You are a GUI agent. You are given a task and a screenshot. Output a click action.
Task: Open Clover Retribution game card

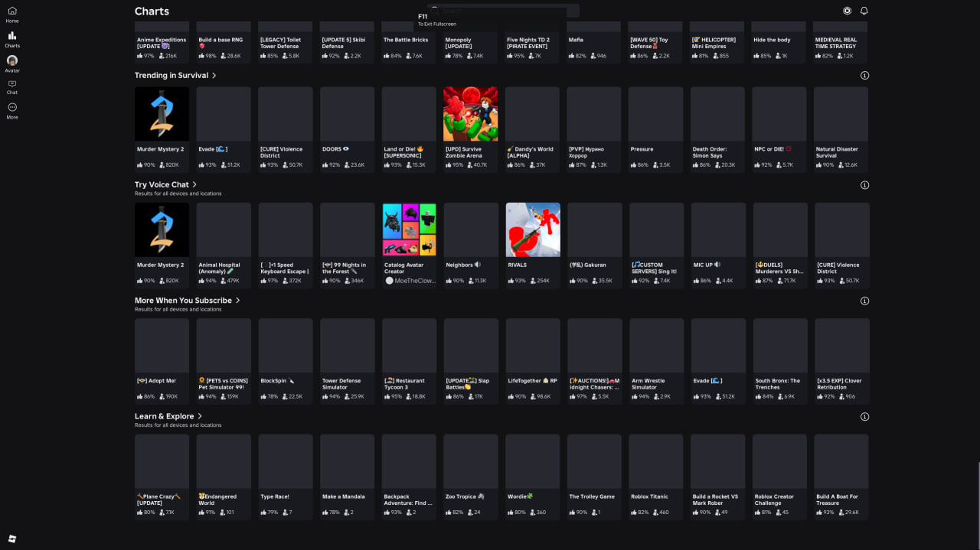(841, 361)
